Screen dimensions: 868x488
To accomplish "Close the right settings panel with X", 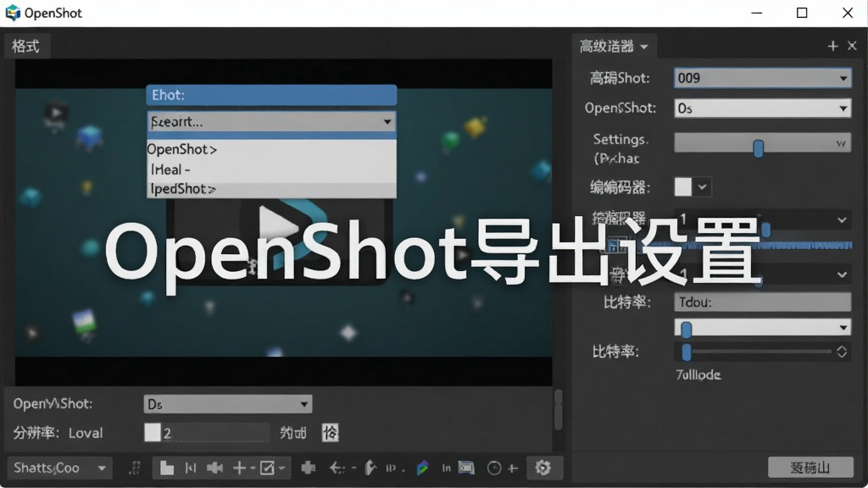I will tap(852, 47).
